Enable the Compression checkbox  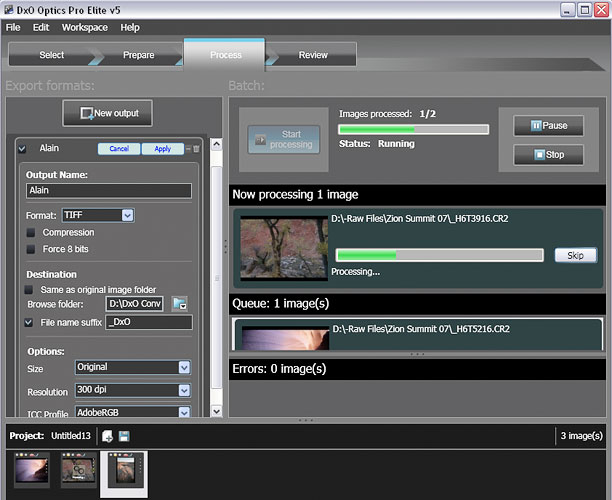click(x=31, y=233)
